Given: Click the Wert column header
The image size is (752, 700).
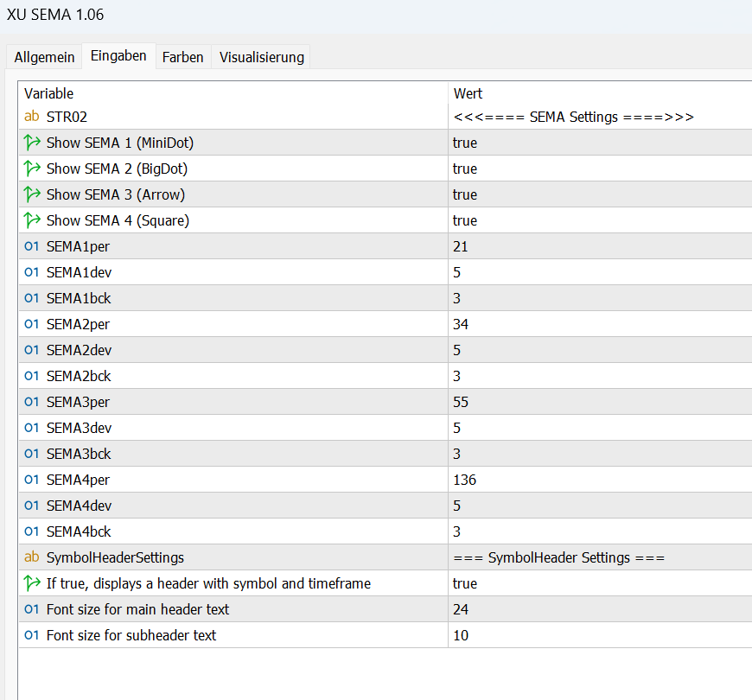Looking at the screenshot, I should [x=468, y=93].
